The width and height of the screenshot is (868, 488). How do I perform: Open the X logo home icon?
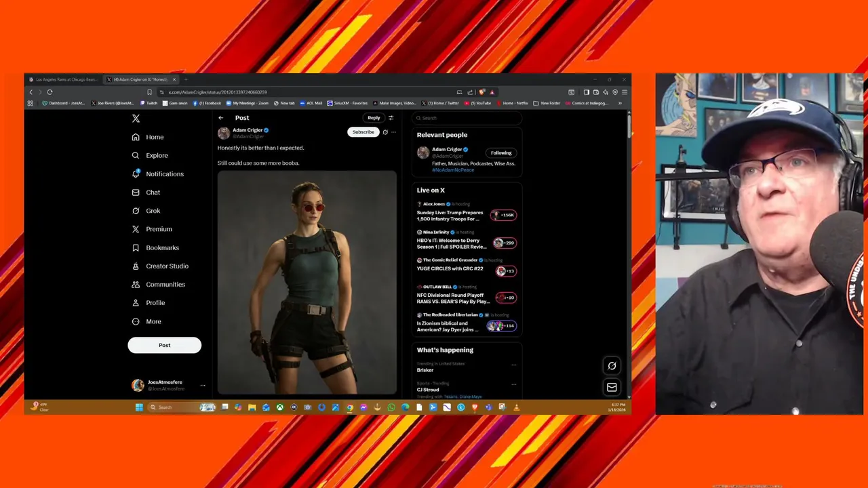tap(136, 119)
